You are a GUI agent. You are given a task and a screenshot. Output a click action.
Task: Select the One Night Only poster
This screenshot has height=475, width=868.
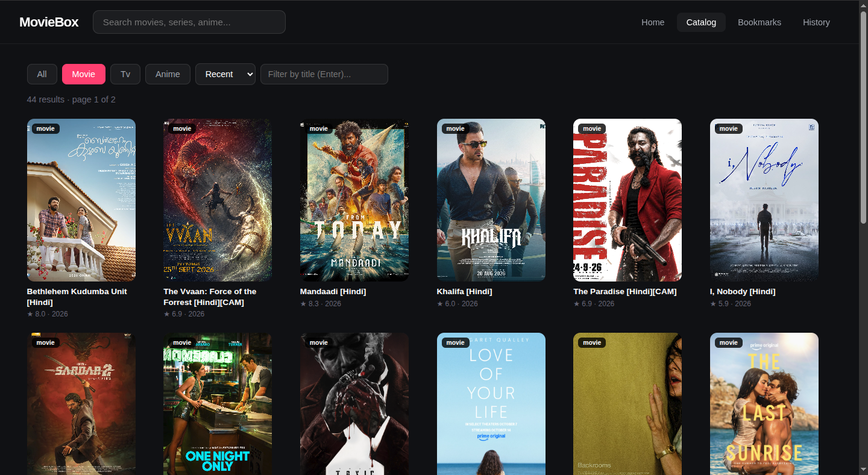[x=218, y=404]
